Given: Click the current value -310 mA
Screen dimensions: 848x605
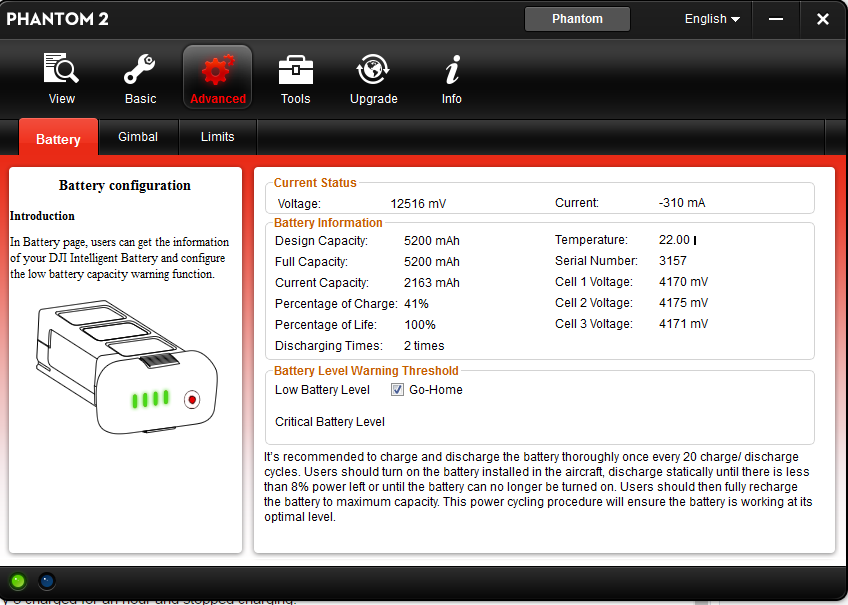Looking at the screenshot, I should click(681, 203).
